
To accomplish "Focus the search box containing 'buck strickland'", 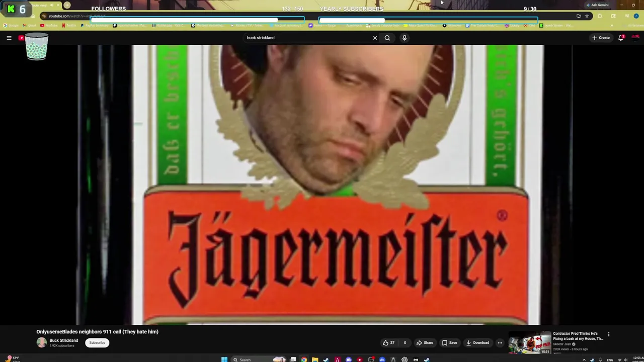I will coord(307,38).
